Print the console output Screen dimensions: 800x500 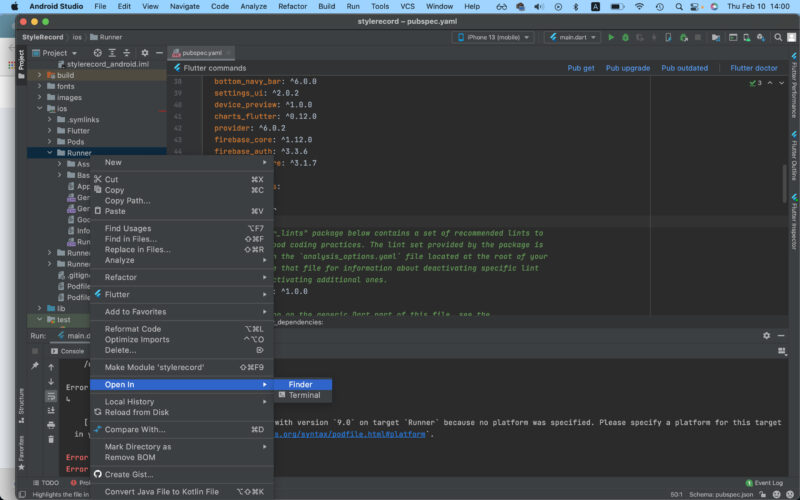(51, 424)
